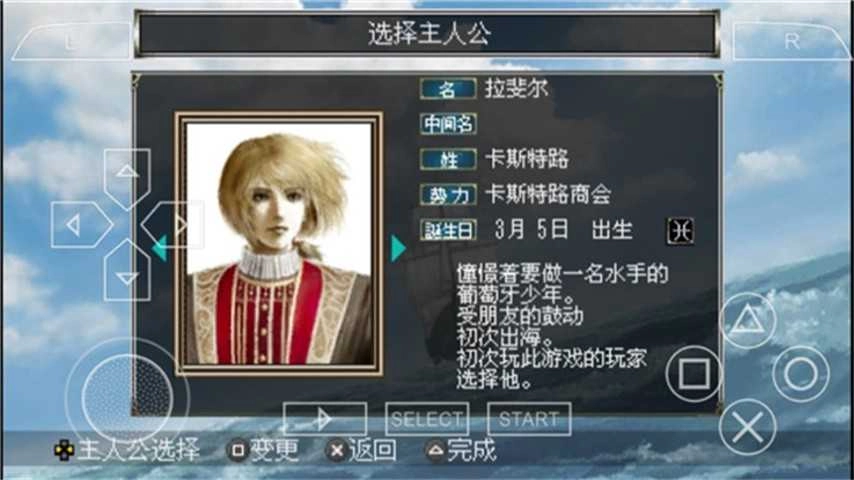Viewport: 854px width, 480px height.
Task: Tap the D-pad down arrow
Action: 127,271
